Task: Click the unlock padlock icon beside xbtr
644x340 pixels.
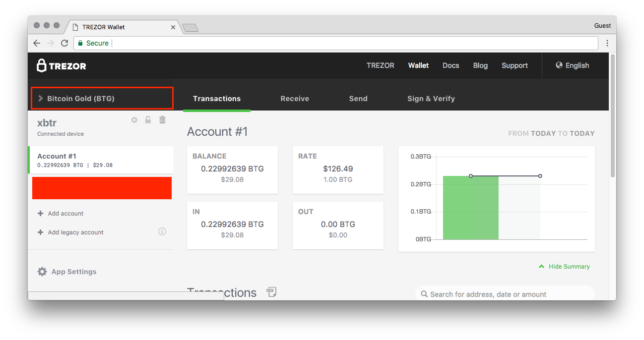Action: (148, 119)
